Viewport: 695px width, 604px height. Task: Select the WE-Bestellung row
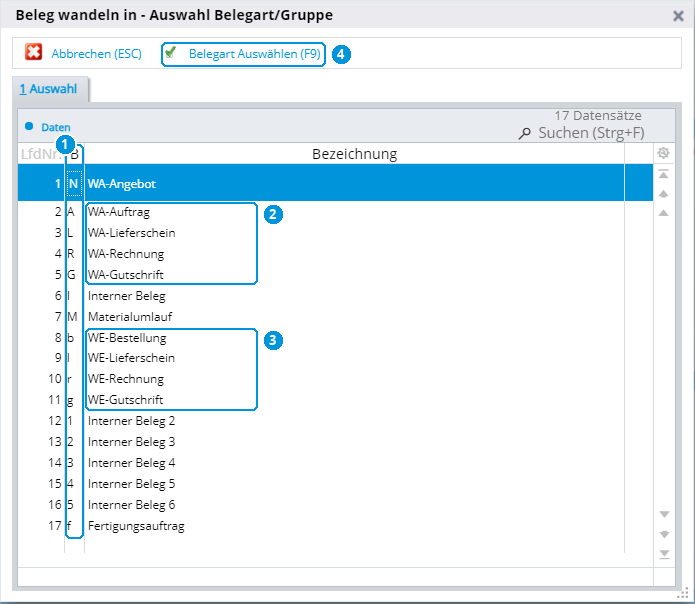tap(336, 338)
